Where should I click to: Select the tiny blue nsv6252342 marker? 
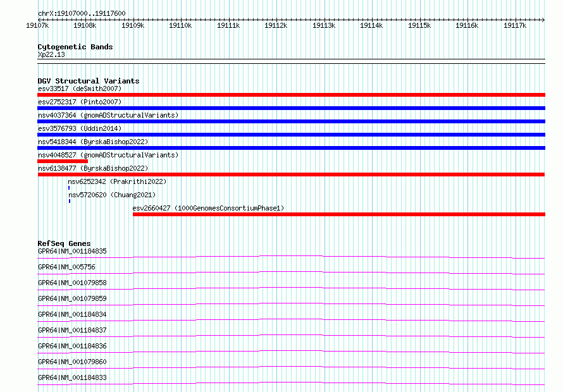(69, 188)
